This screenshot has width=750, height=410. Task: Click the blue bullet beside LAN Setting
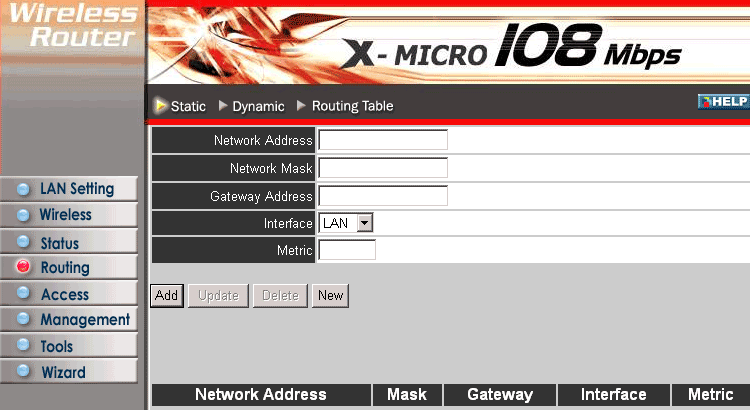tap(23, 189)
